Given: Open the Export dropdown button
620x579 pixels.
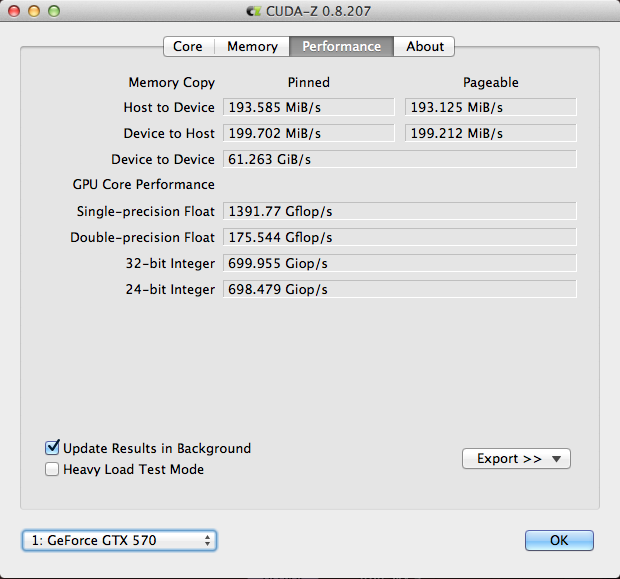Looking at the screenshot, I should (516, 459).
